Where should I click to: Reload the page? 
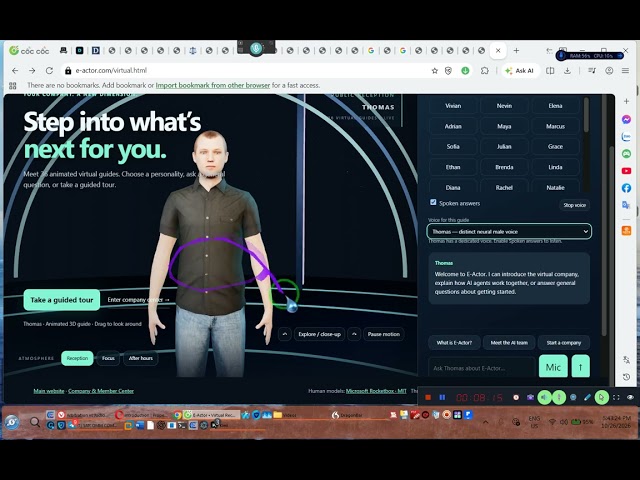point(49,71)
